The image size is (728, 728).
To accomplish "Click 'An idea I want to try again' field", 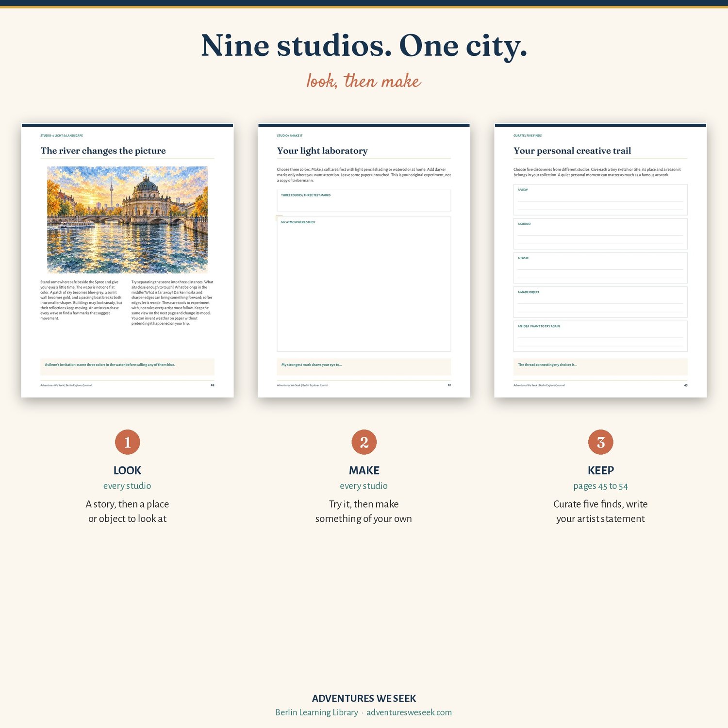I will pyautogui.click(x=600, y=336).
